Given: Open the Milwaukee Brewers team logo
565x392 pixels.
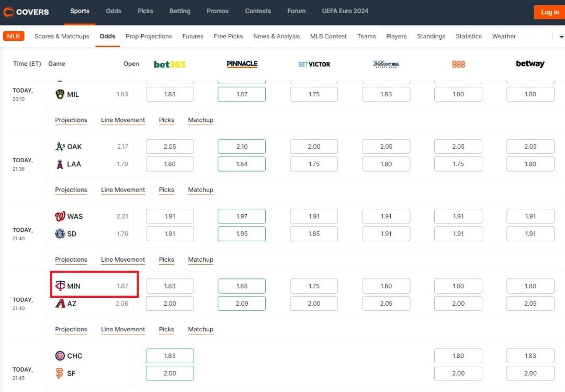Looking at the screenshot, I should [x=60, y=94].
